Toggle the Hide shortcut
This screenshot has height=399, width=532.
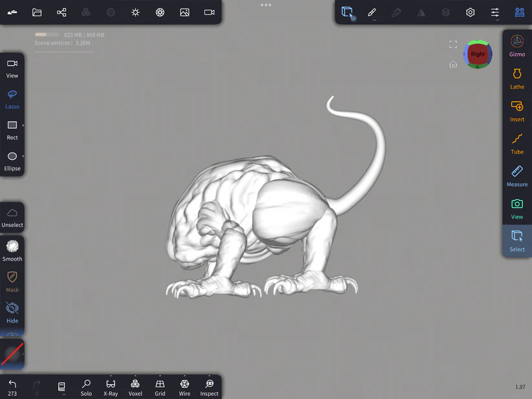click(x=12, y=313)
